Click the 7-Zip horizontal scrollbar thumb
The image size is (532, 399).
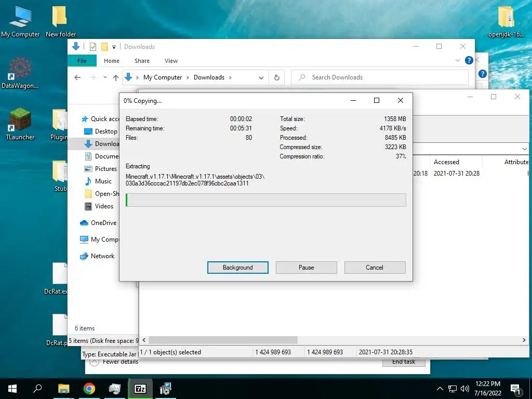tap(223, 340)
